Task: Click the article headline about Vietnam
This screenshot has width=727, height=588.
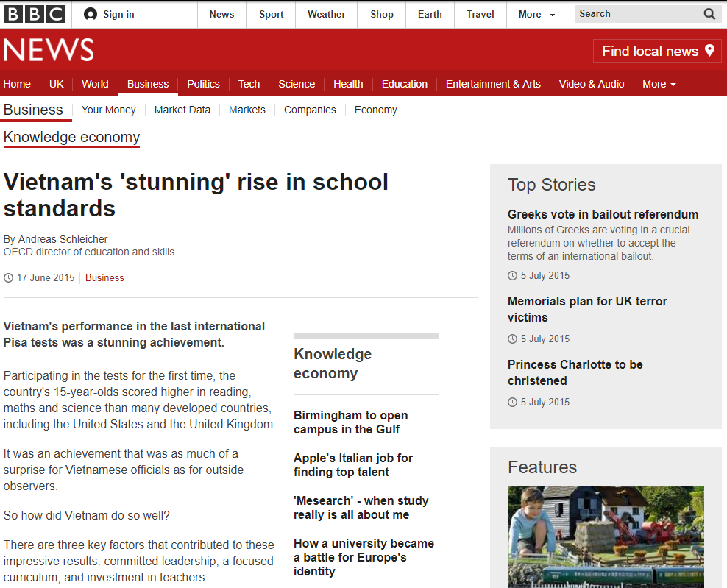Action: [196, 195]
